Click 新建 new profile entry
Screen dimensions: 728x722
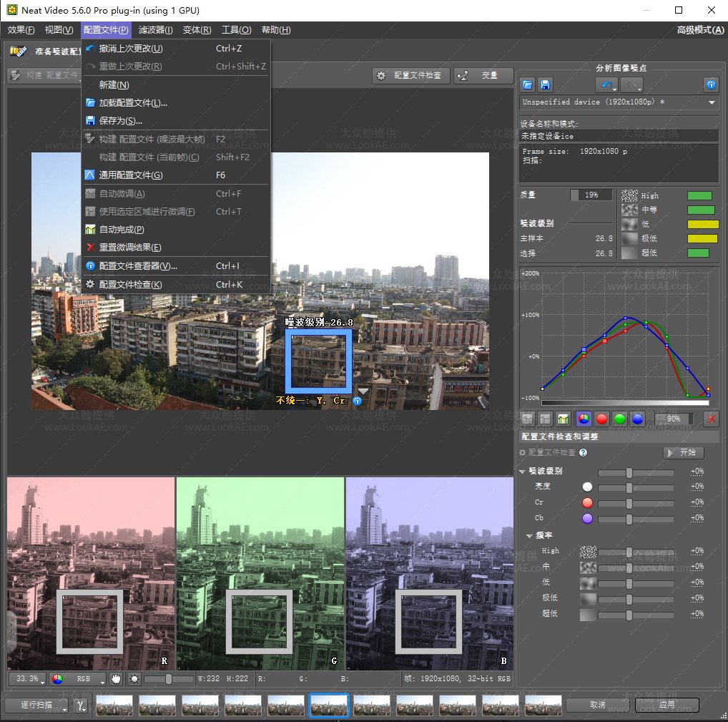click(176, 84)
